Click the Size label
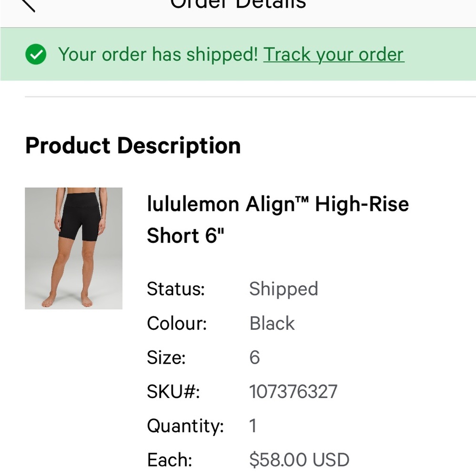476x476 pixels. (166, 357)
